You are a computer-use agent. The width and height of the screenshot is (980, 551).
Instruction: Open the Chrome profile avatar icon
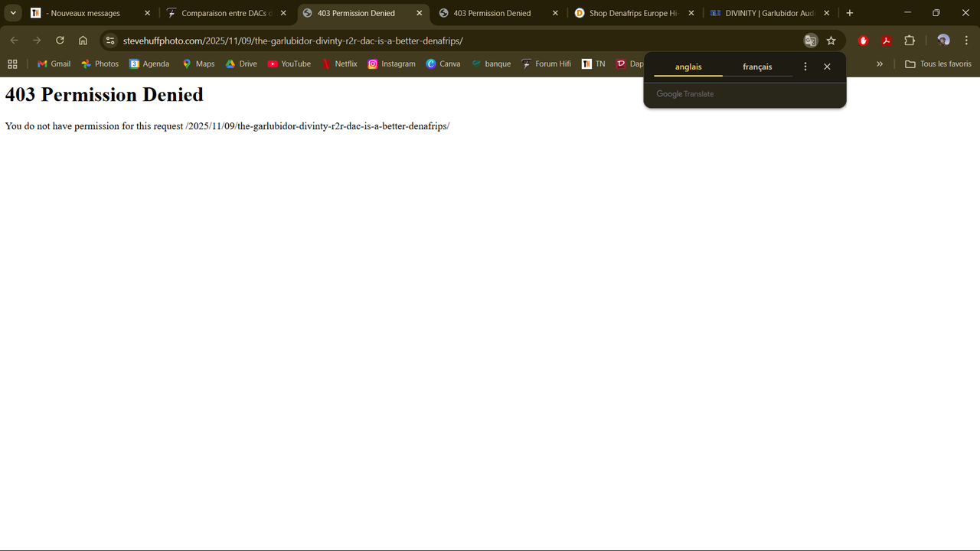coord(942,40)
